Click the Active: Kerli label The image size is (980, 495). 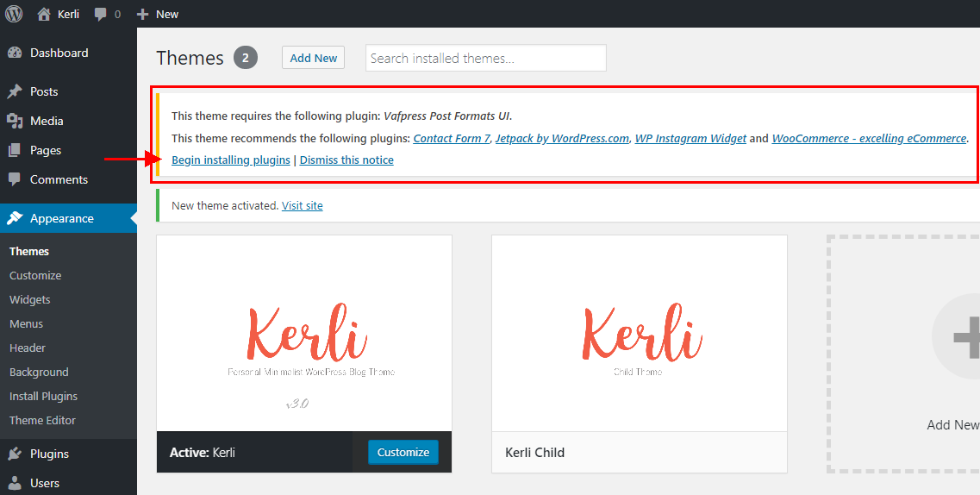point(203,453)
